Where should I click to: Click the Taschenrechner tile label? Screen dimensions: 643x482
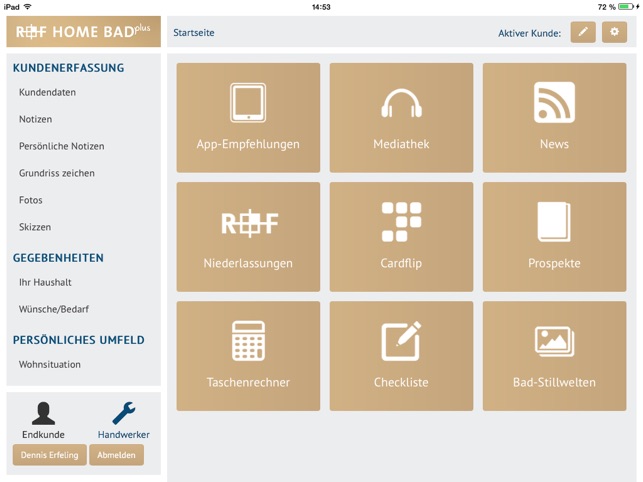(x=248, y=382)
